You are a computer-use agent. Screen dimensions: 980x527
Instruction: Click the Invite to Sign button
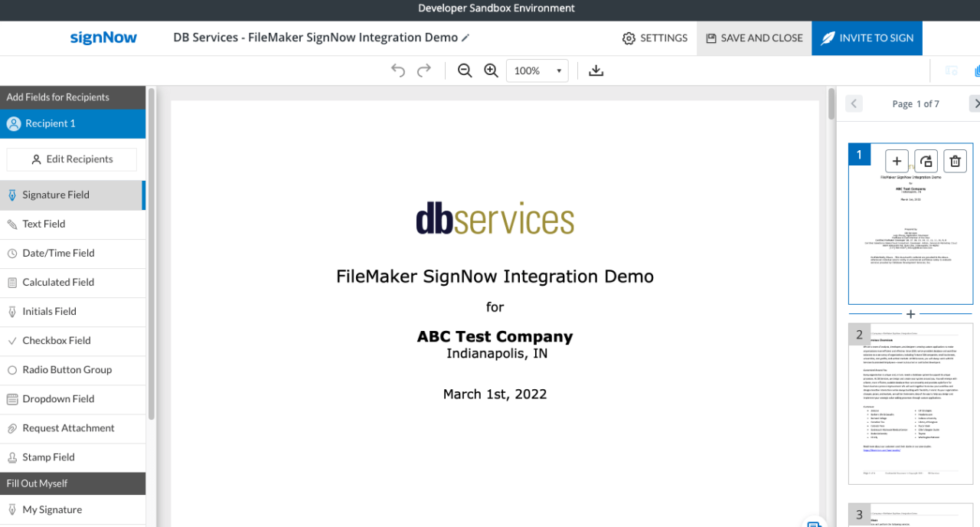(x=867, y=38)
